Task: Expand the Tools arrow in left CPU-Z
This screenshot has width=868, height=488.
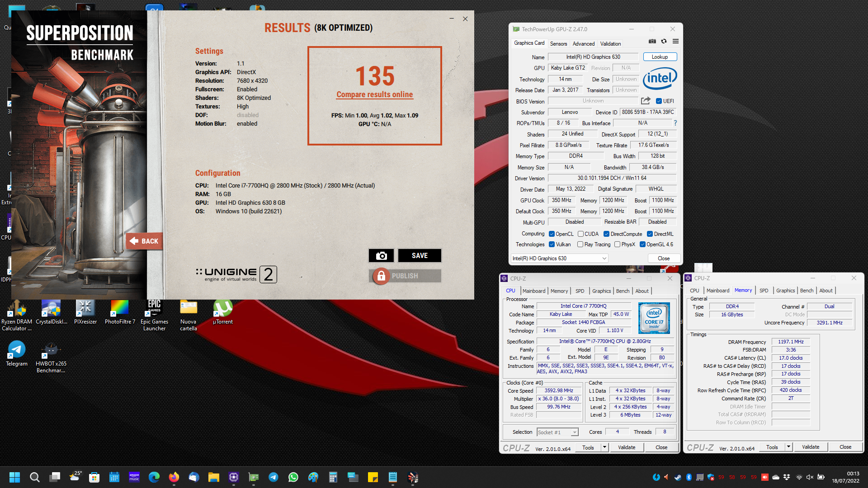Action: coord(604,447)
